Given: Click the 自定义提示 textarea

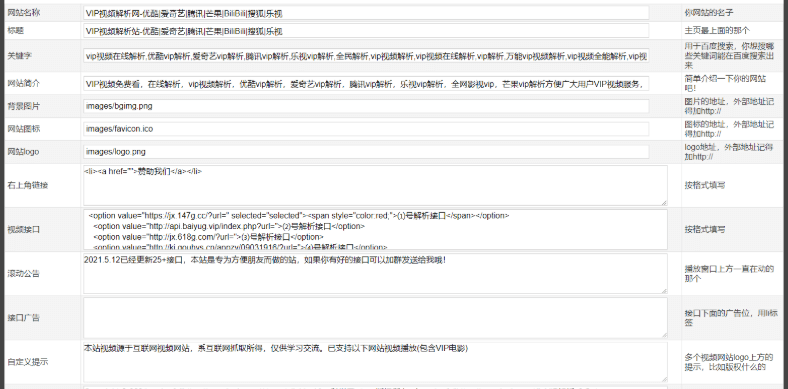Looking at the screenshot, I should click(x=375, y=362).
